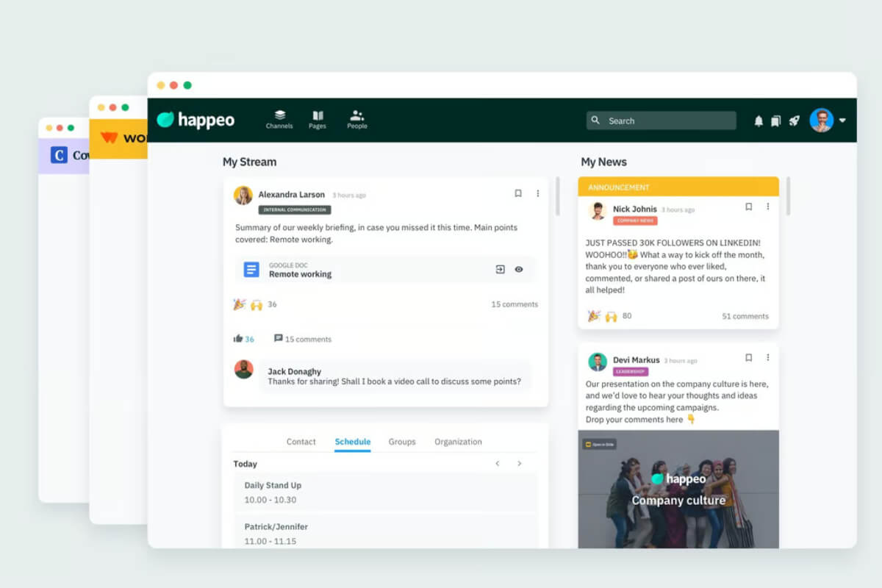Open Pages from the top navigation
Screen dimensions: 882x588
click(318, 120)
